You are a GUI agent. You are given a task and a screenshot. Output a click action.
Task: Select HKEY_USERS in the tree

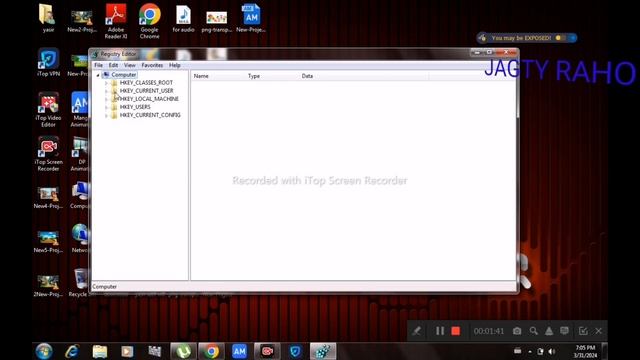[x=135, y=107]
